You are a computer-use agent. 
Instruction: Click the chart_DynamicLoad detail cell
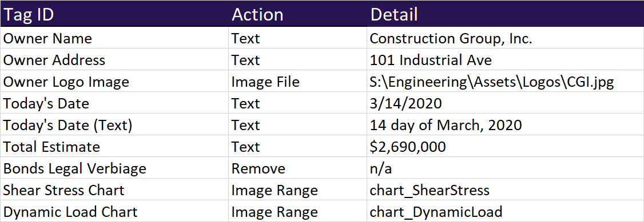click(505, 211)
